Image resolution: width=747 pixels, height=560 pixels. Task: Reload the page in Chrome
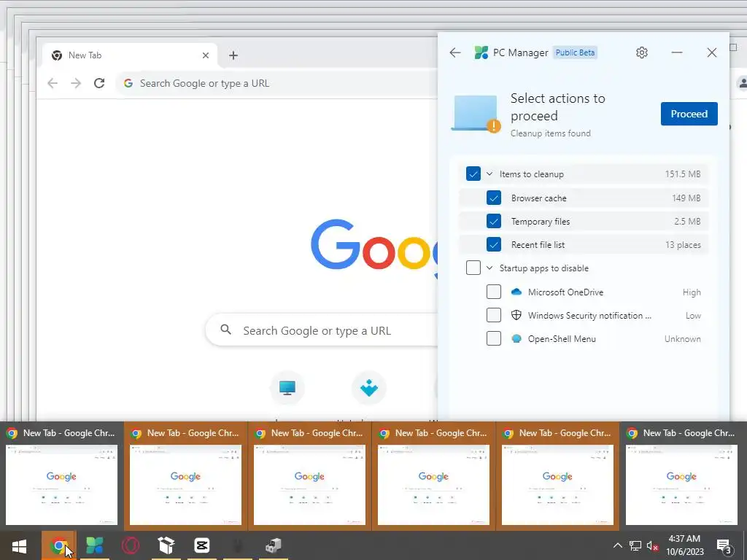(x=99, y=83)
